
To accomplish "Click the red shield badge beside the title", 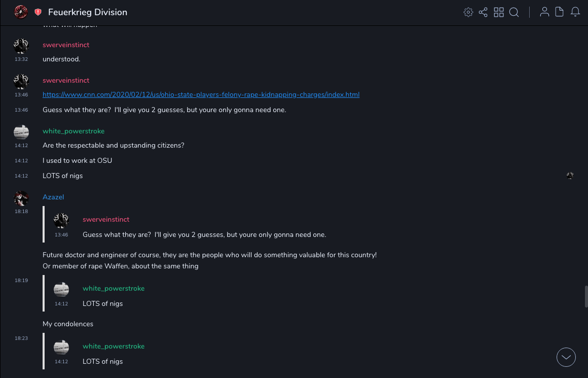I will (x=38, y=12).
